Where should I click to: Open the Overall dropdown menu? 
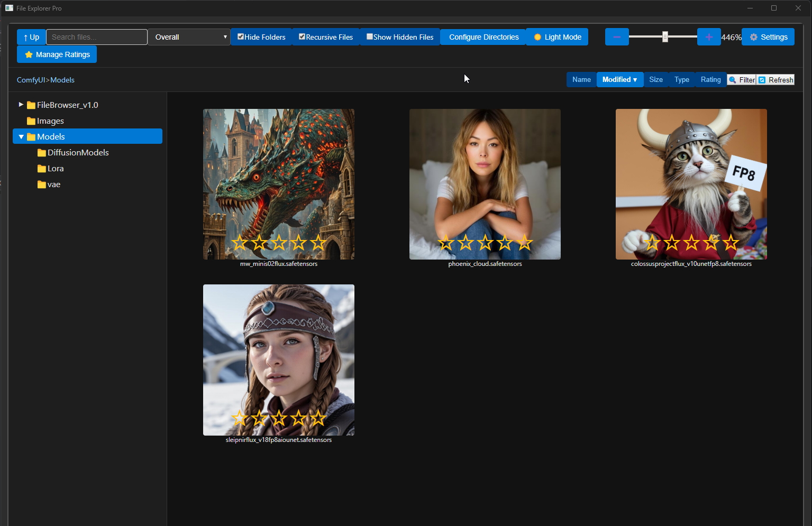click(189, 37)
